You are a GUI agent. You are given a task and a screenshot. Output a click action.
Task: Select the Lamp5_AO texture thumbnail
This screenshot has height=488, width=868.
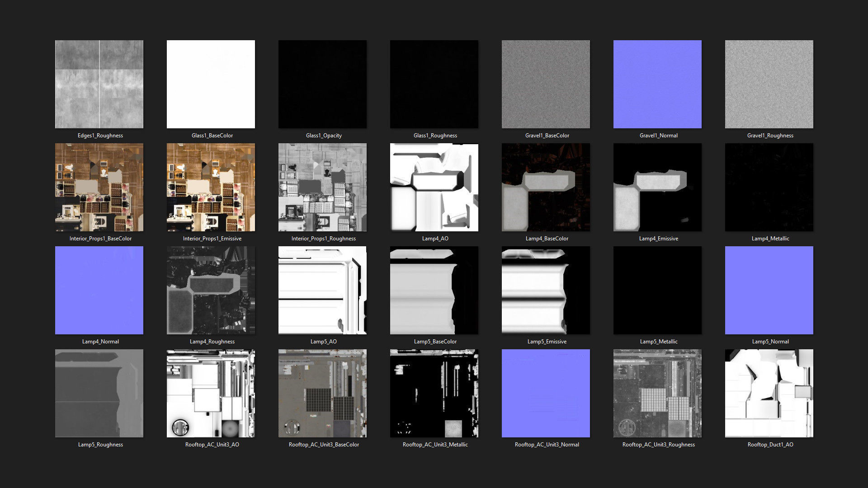tap(322, 290)
